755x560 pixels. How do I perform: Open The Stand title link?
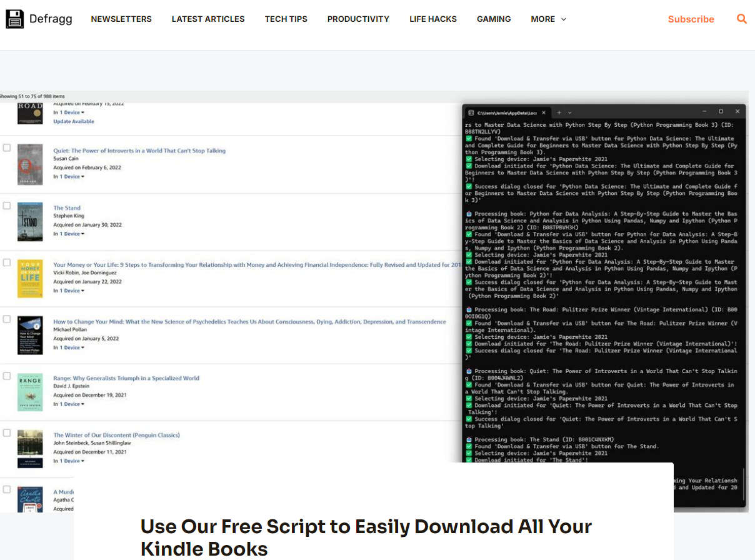click(x=67, y=208)
